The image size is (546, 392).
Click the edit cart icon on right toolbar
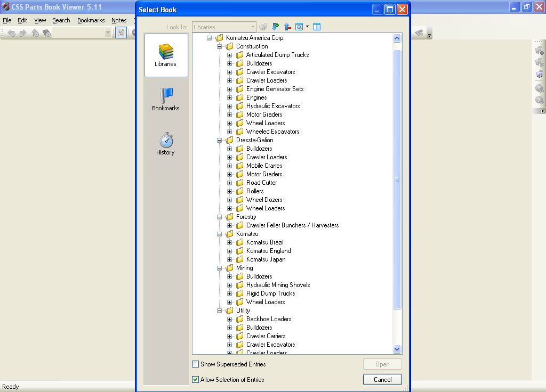tap(540, 63)
